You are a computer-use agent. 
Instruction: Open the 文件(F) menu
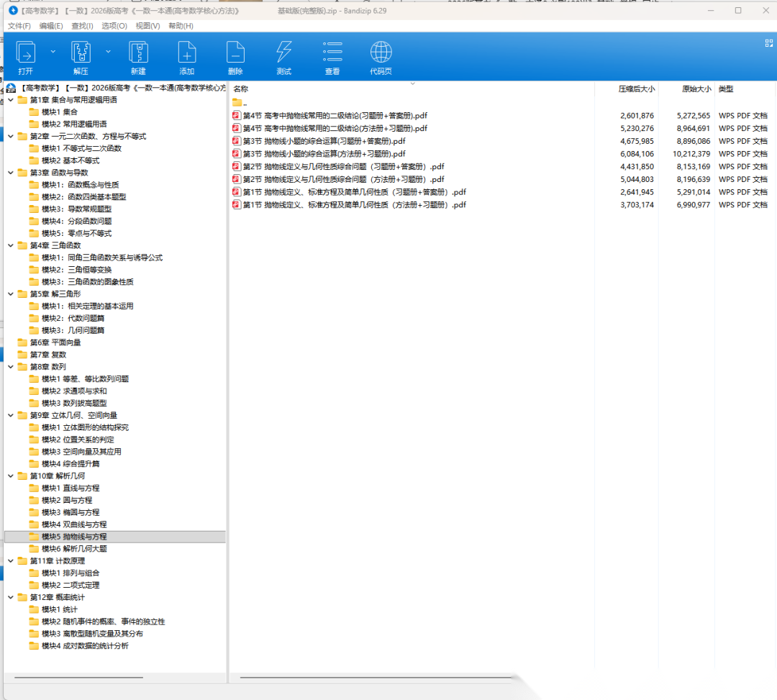point(19,26)
